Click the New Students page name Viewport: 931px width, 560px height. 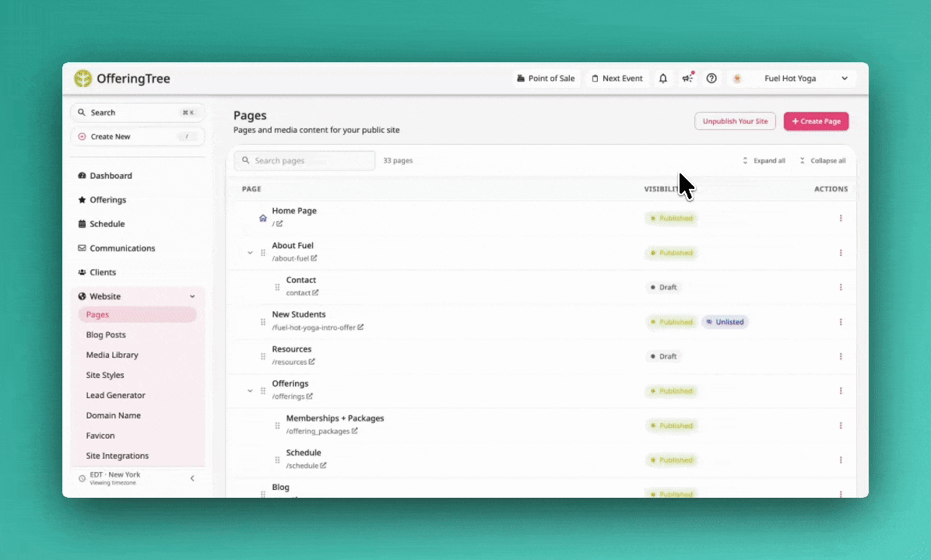(x=299, y=314)
